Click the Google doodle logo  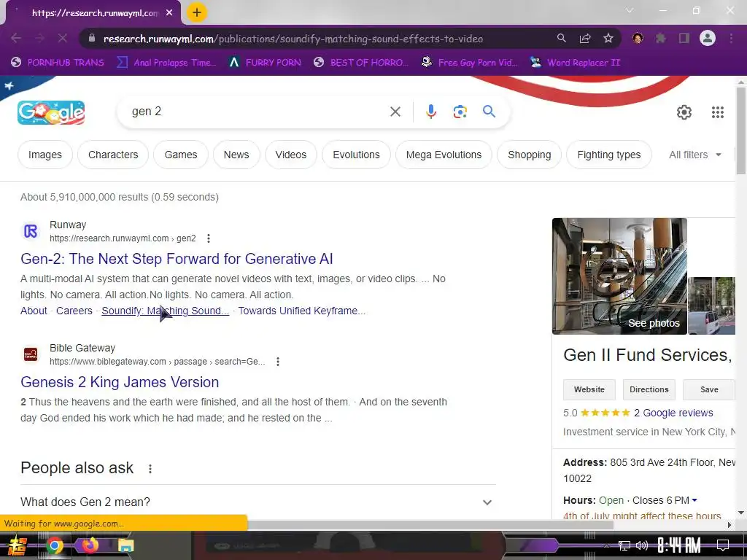tap(51, 112)
